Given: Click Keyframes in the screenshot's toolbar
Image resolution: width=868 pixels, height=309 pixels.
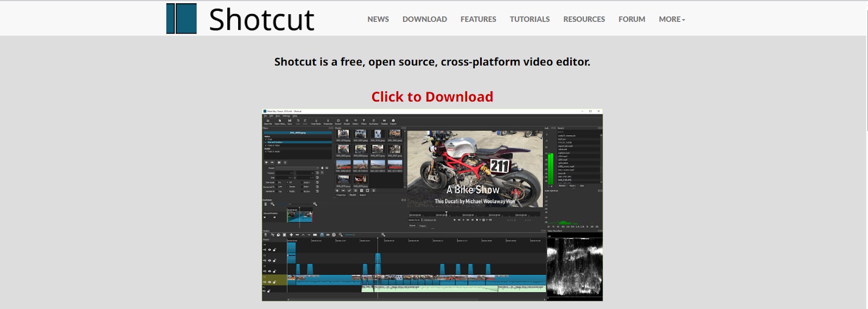Looking at the screenshot, I should [374, 122].
